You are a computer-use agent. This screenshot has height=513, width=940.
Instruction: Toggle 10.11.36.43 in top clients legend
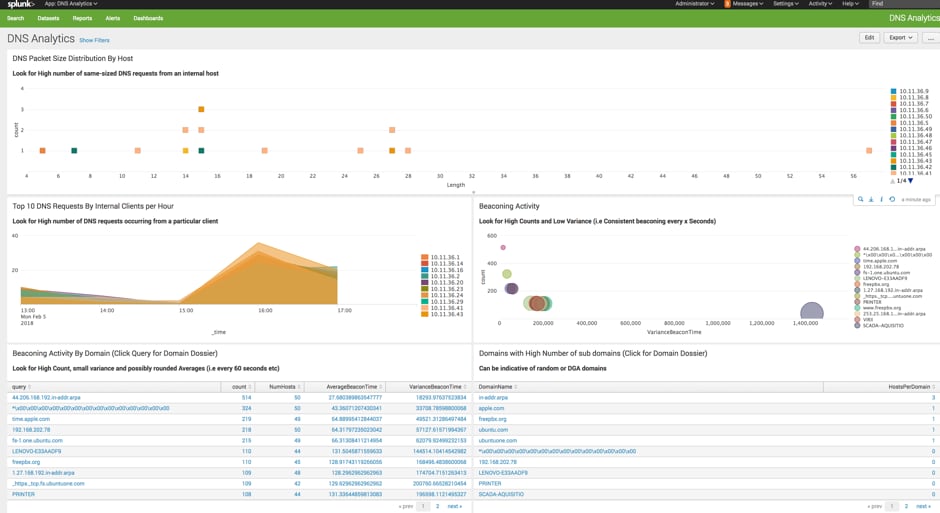[x=442, y=314]
